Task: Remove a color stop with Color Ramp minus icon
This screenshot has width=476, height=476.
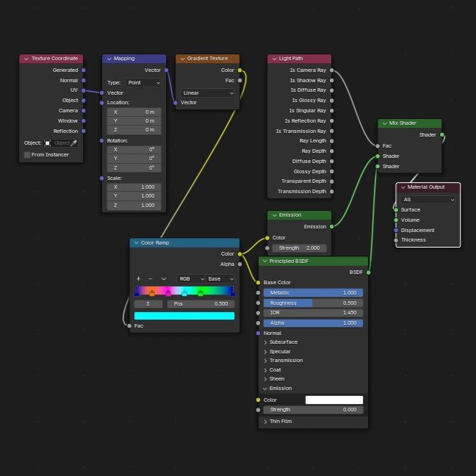Action: pos(150,279)
